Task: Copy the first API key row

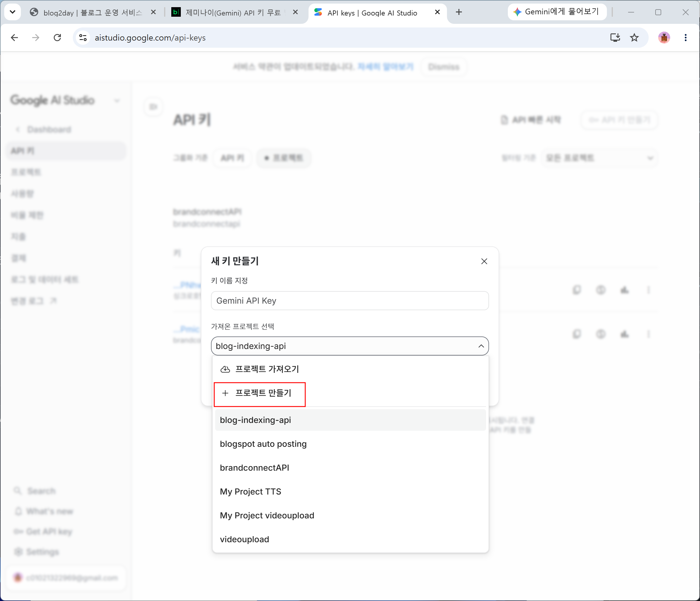Action: pyautogui.click(x=577, y=290)
